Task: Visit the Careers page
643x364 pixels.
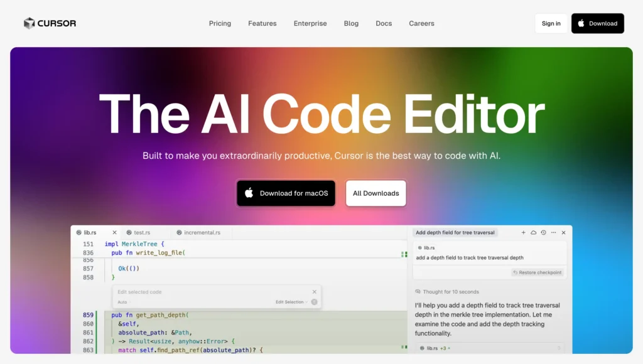Action: (421, 23)
